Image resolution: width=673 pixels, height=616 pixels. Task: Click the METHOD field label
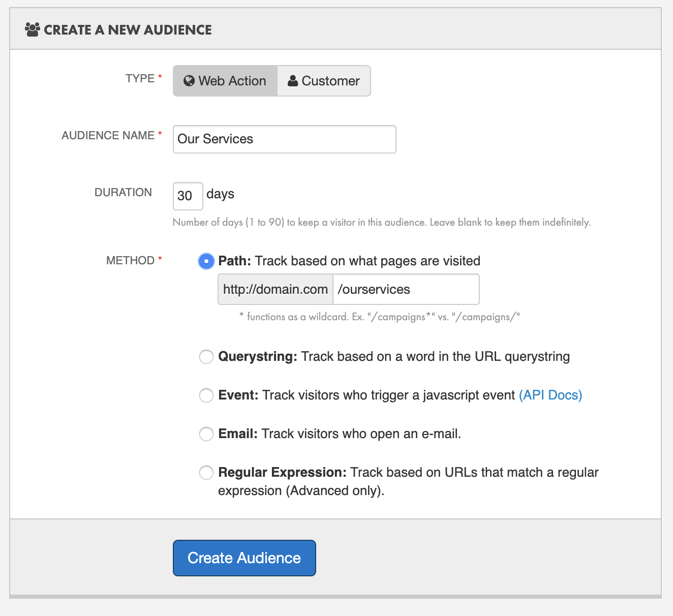131,261
